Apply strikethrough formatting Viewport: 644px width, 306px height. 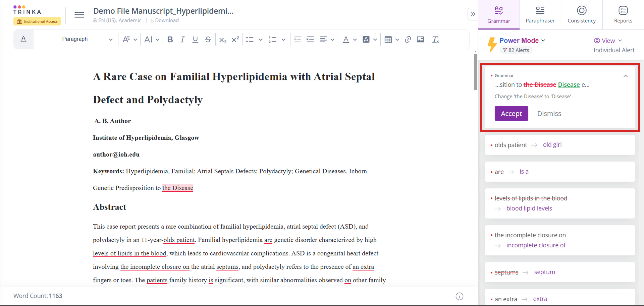point(208,40)
